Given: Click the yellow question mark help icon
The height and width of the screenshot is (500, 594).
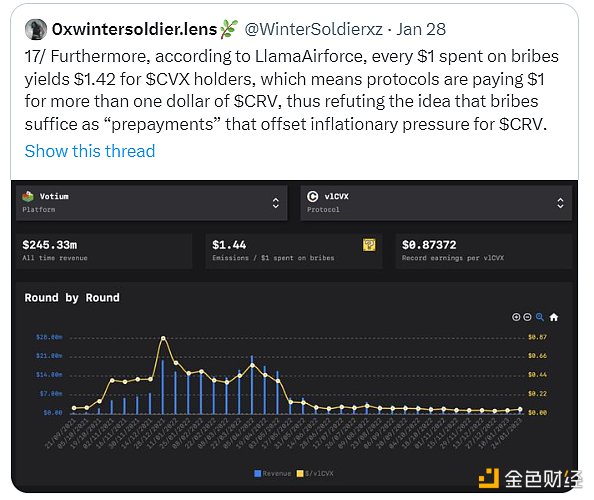Looking at the screenshot, I should (x=369, y=245).
